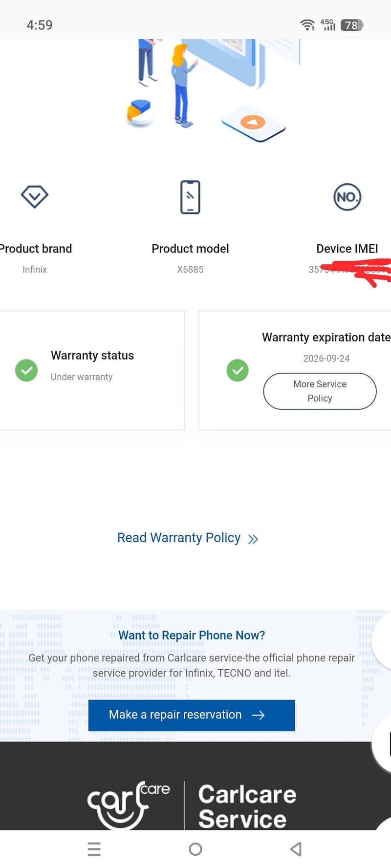Open the recent apps menu in navigation bar
Viewport: 391px width, 868px height.
coord(94,849)
